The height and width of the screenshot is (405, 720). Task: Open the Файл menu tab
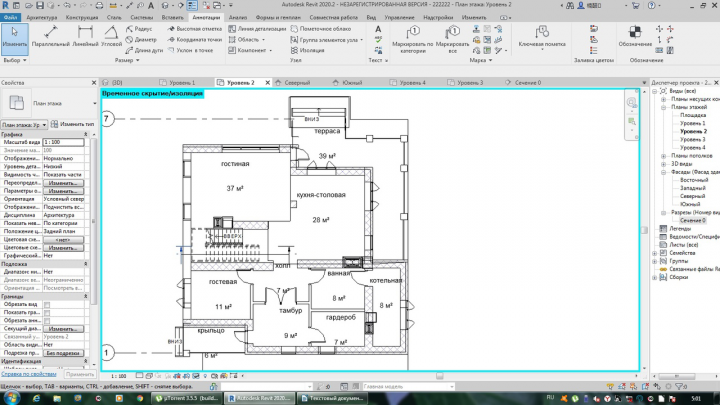(10, 17)
